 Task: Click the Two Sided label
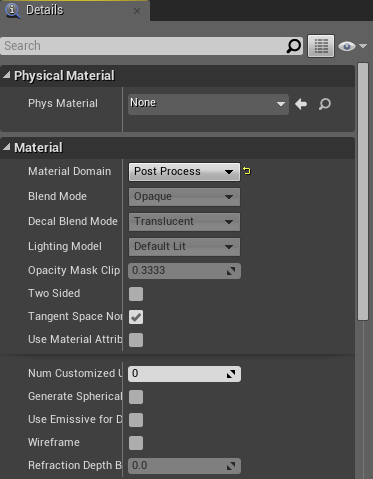pyautogui.click(x=54, y=293)
